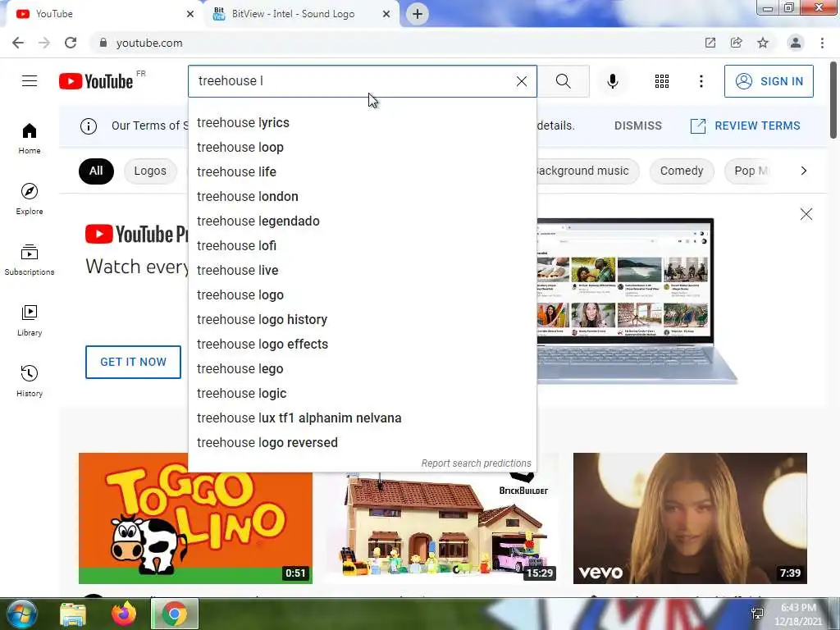Open YouTube settings three-dot menu
This screenshot has width=840, height=630.
pos(701,81)
